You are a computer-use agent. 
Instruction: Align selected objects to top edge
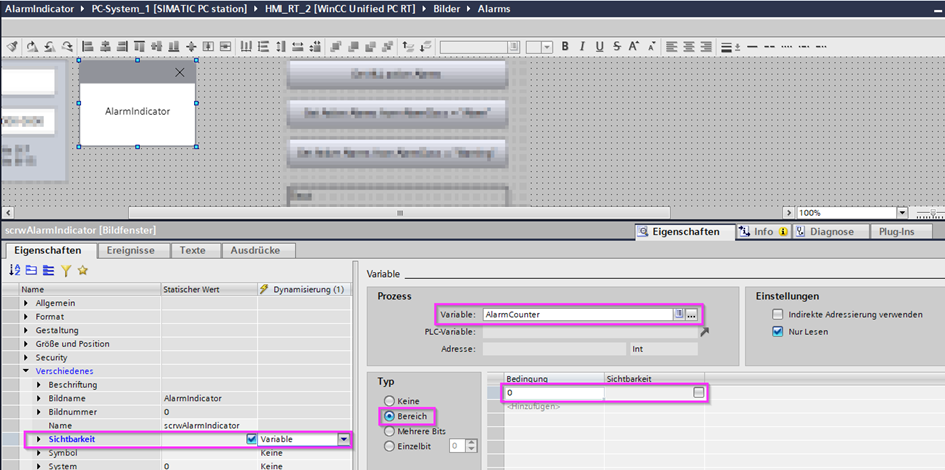click(139, 46)
